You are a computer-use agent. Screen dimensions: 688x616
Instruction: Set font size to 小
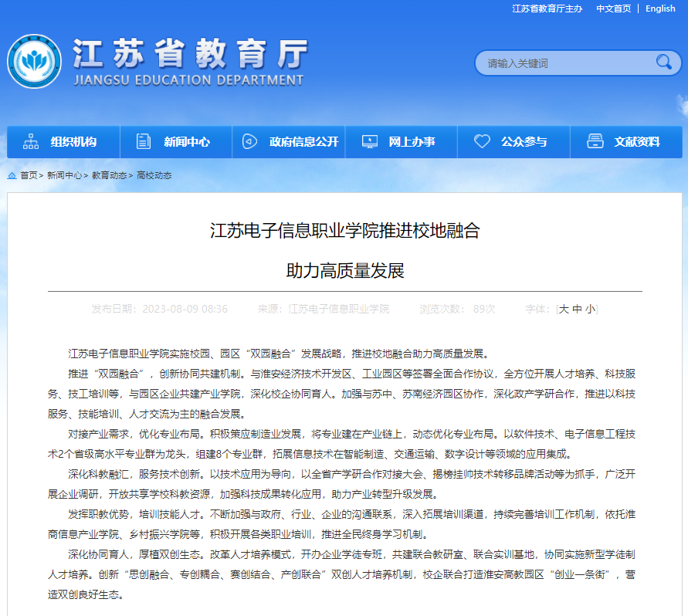[x=591, y=310]
